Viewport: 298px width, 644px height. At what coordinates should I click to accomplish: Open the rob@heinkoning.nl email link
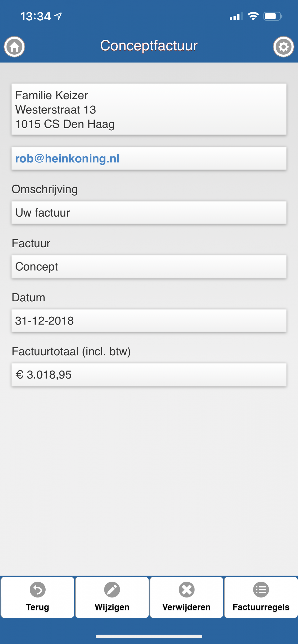pyautogui.click(x=67, y=159)
